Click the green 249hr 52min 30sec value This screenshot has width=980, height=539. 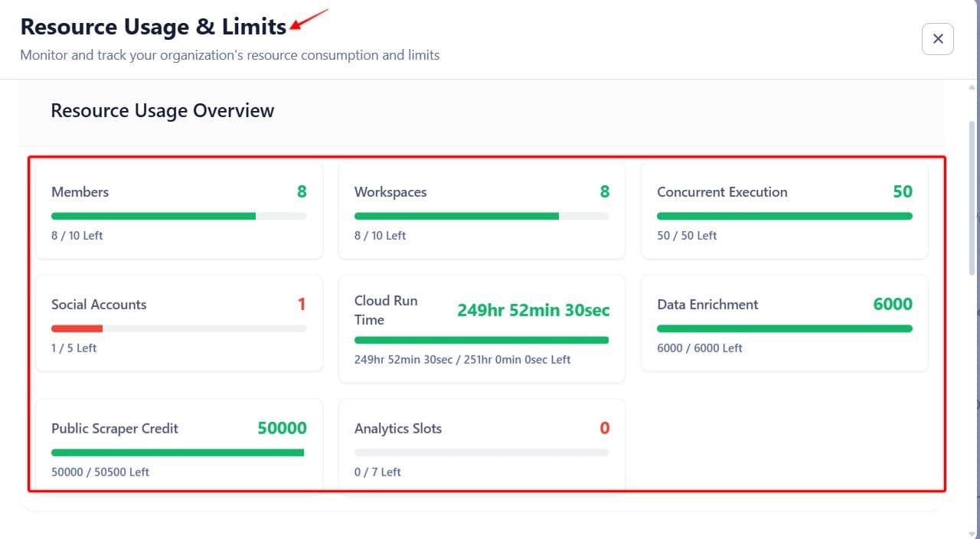533,310
